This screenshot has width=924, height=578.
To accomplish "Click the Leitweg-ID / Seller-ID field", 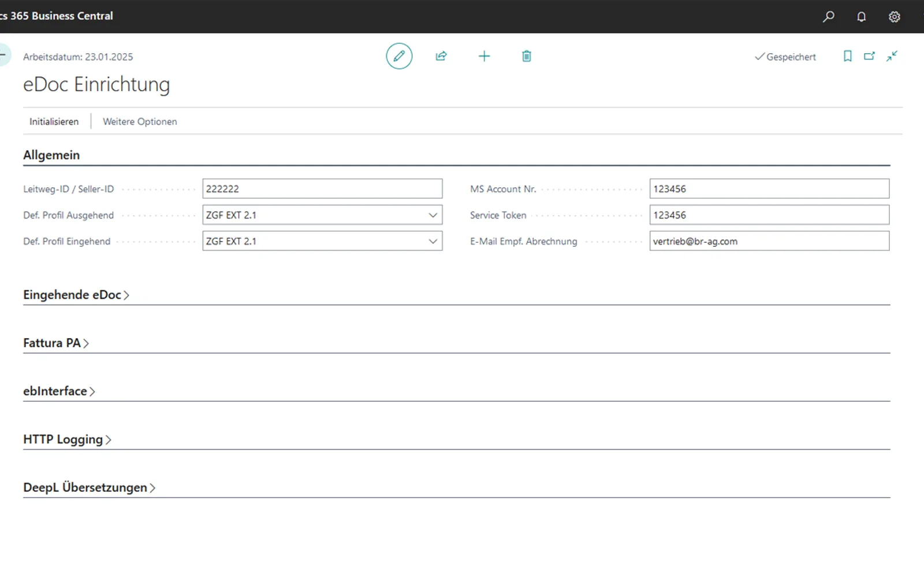I will (322, 189).
